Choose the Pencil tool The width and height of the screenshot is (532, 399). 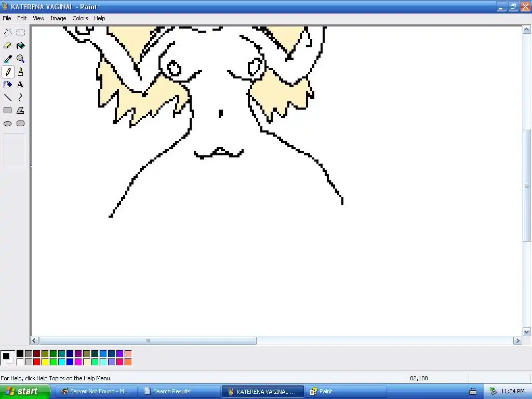click(8, 72)
